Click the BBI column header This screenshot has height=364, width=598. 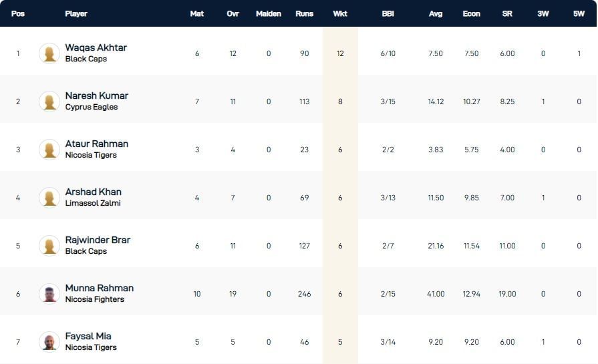tap(388, 13)
